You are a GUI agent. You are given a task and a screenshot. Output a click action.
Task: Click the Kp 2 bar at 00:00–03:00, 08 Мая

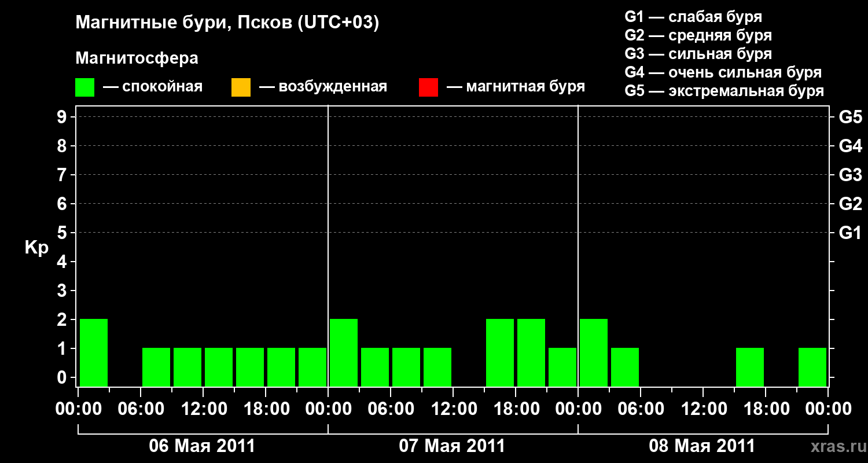(594, 352)
